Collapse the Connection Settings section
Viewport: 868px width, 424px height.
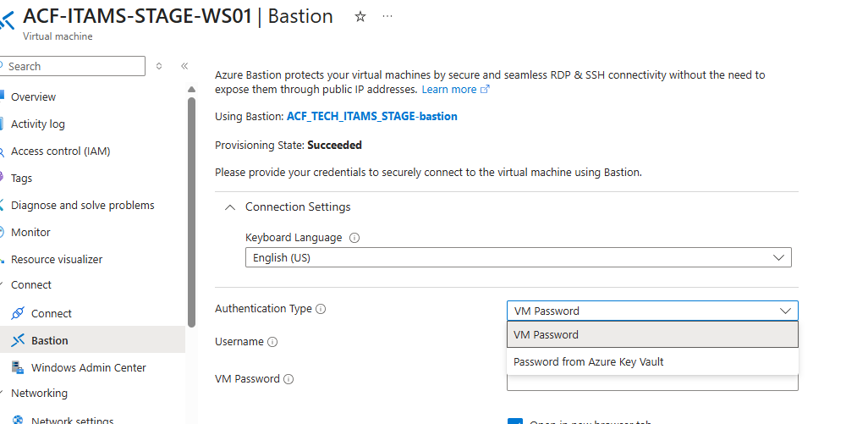point(230,207)
